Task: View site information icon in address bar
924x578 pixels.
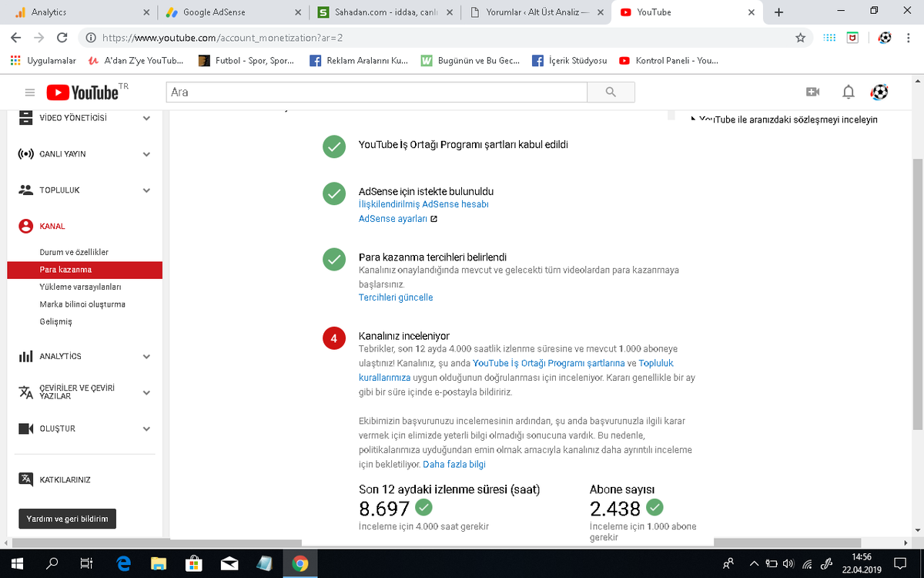Action: (x=91, y=37)
